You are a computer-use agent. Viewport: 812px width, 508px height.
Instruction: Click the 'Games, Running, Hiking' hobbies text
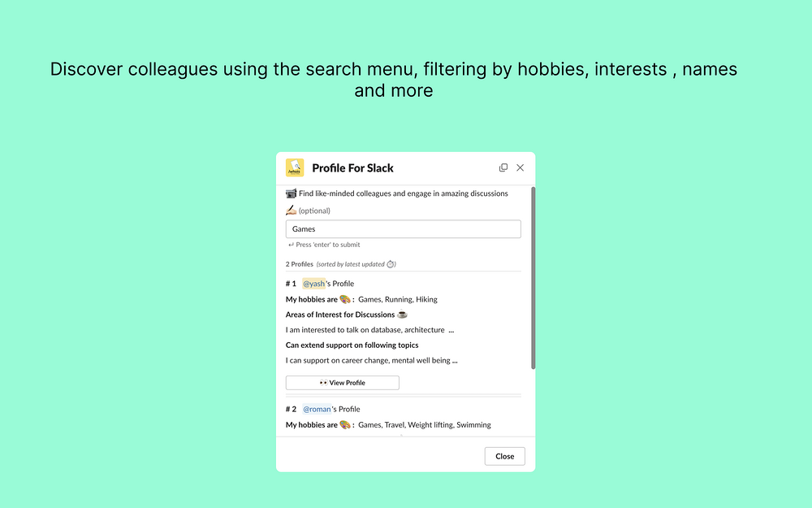398,300
